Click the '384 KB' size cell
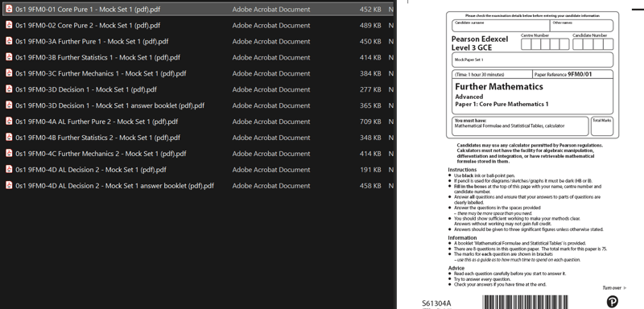The height and width of the screenshot is (309, 644). click(370, 73)
